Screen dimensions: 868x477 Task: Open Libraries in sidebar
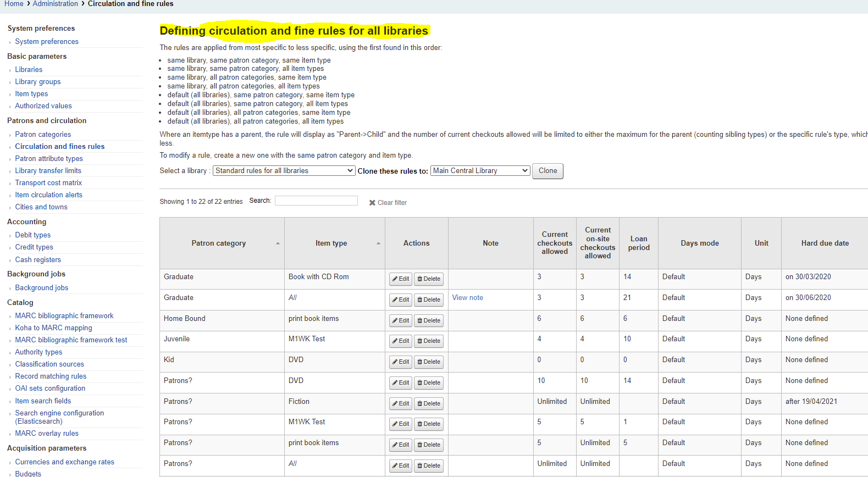(29, 70)
